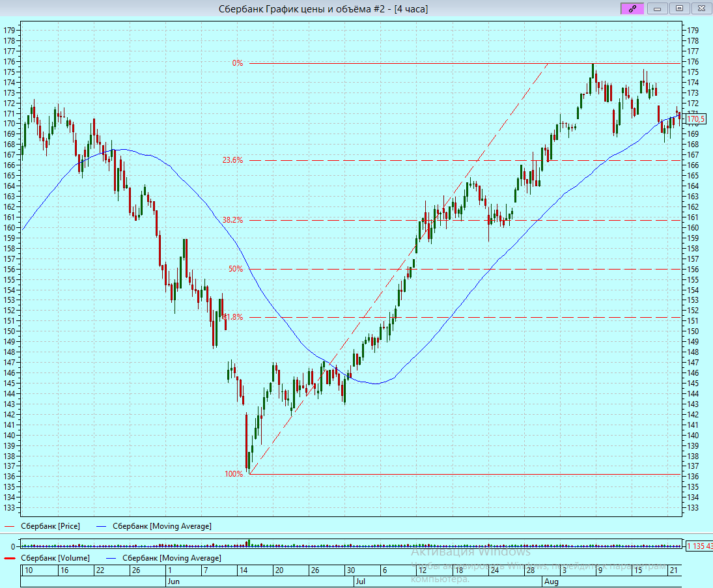Click the Fibonacci 50% level label
The height and width of the screenshot is (588, 713).
tap(236, 269)
